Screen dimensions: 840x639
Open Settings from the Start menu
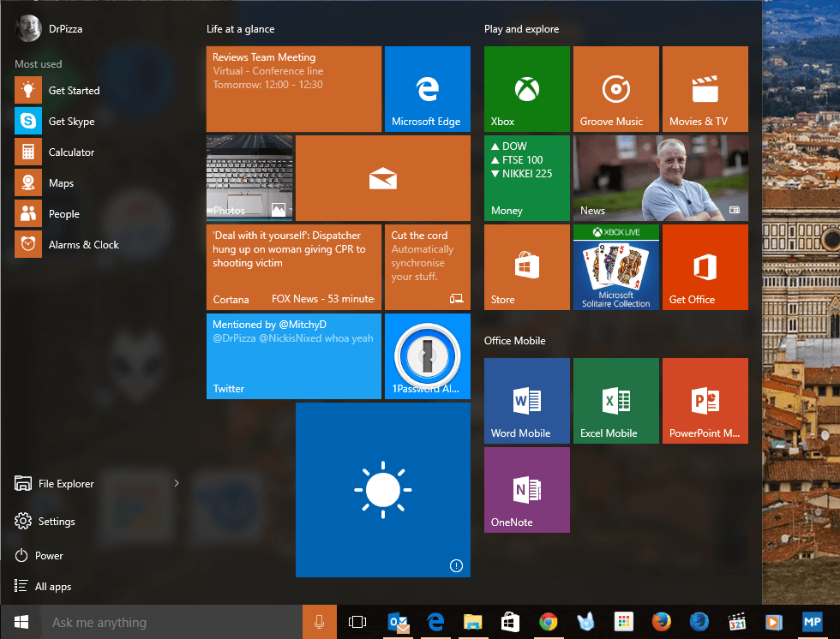[x=45, y=521]
